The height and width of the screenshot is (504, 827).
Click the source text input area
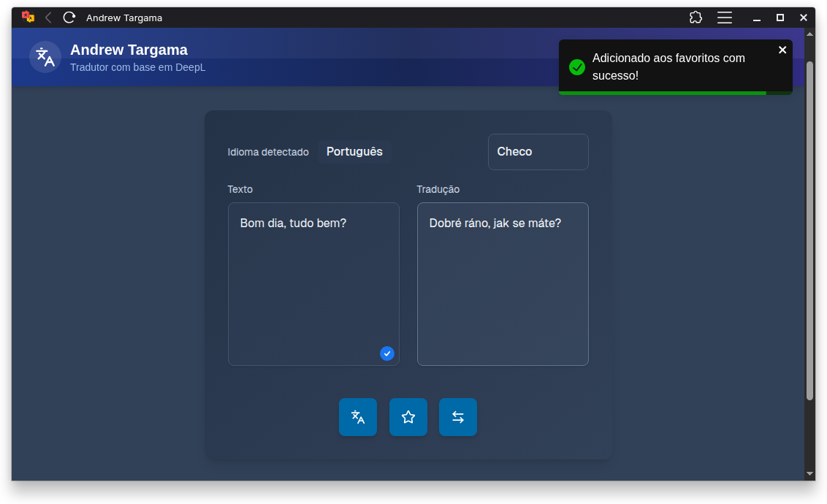point(313,283)
